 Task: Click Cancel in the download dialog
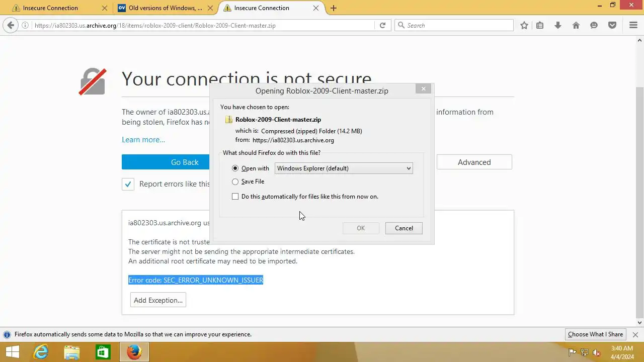tap(404, 228)
